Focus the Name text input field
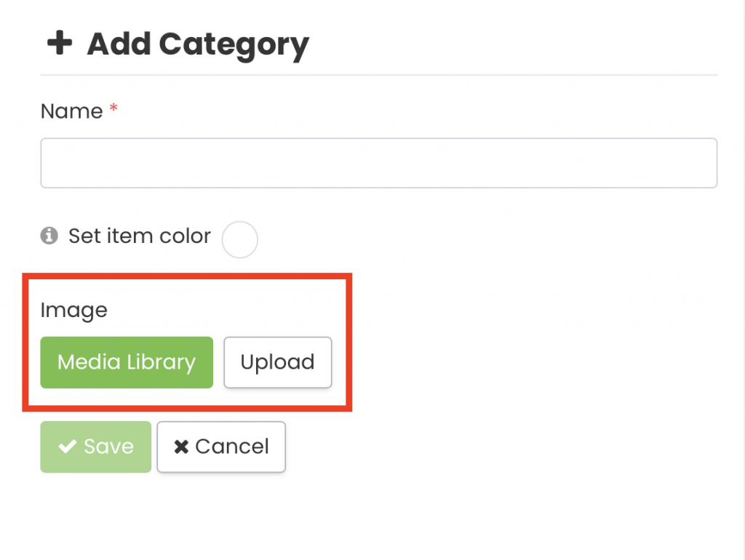 coord(378,163)
